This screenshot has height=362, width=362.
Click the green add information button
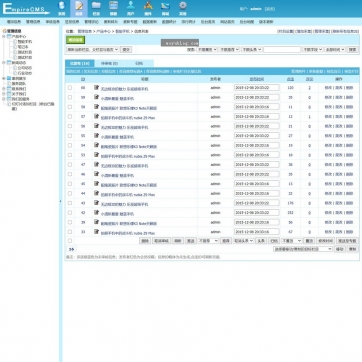75,40
